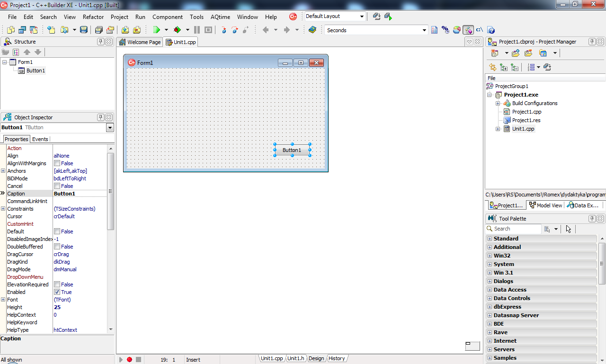Toggle the Default property checkbox
Image resolution: width=606 pixels, height=364 pixels.
(x=57, y=231)
